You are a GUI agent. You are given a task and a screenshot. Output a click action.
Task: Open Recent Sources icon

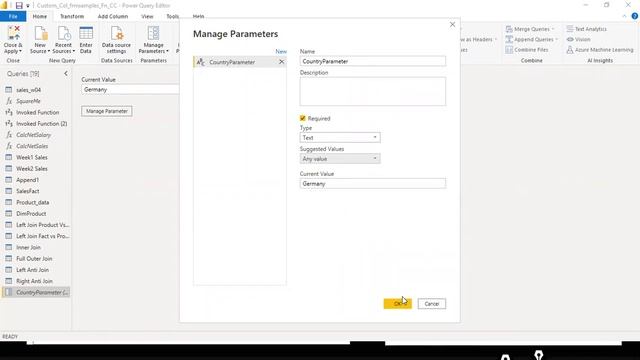pyautogui.click(x=64, y=33)
